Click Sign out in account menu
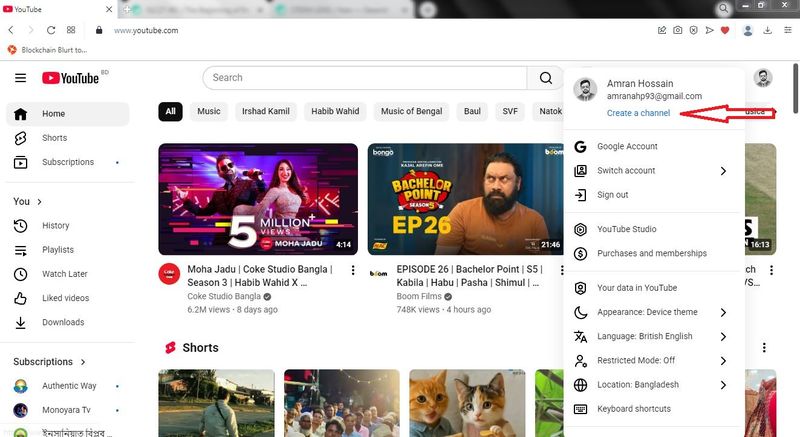800x437 pixels. [x=612, y=195]
